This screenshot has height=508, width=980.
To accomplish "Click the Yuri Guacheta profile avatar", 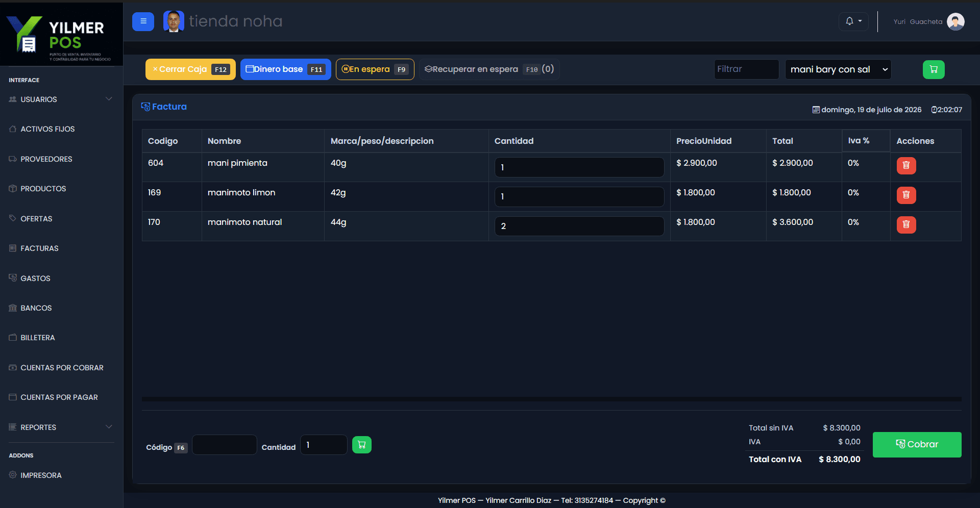I will (955, 21).
